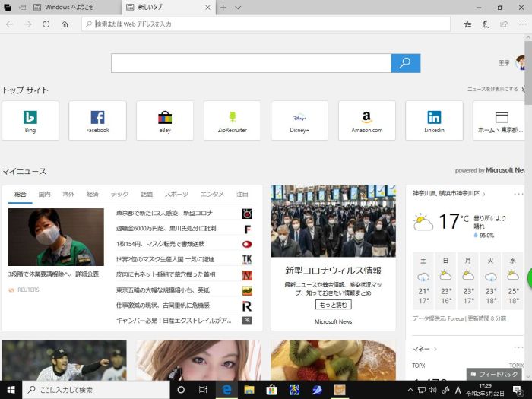Click the Home icon in toolbar

(x=65, y=24)
